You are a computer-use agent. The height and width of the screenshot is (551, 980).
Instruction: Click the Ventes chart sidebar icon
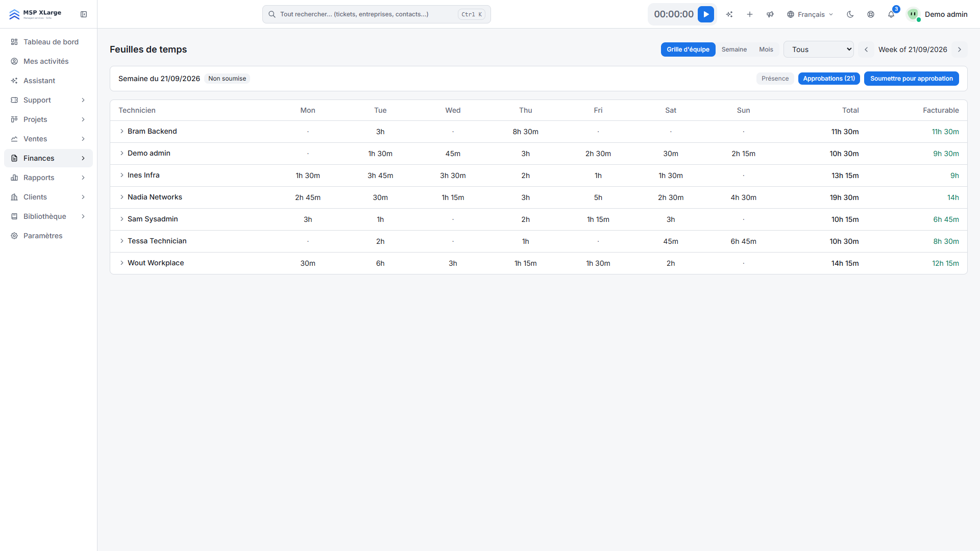click(14, 139)
